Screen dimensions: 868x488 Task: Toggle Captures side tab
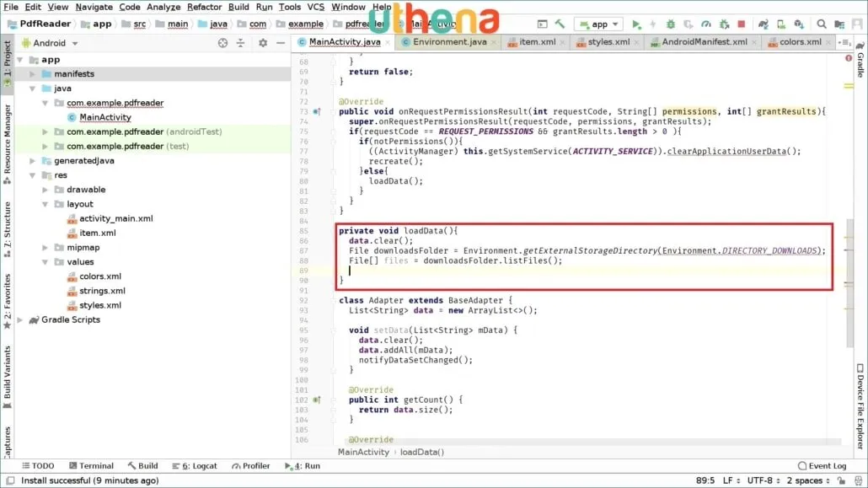8,442
